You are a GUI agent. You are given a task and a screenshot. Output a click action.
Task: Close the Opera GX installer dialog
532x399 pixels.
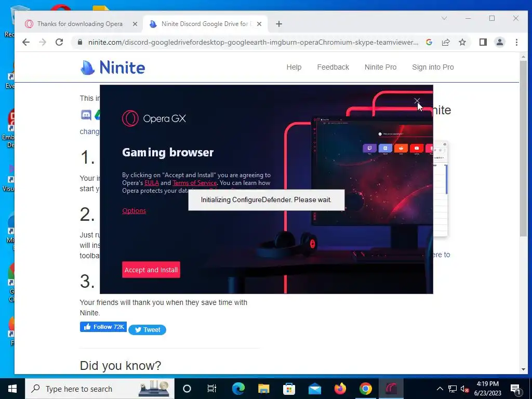coord(417,101)
